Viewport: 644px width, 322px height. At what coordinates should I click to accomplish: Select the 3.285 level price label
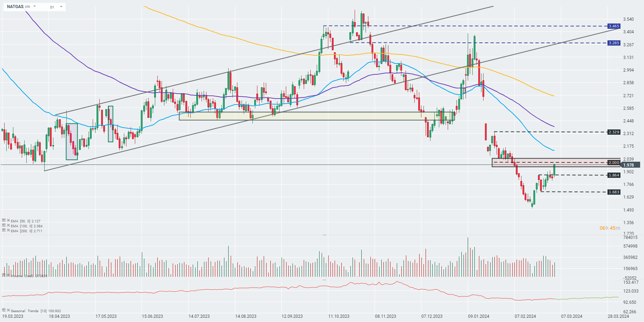(x=614, y=43)
